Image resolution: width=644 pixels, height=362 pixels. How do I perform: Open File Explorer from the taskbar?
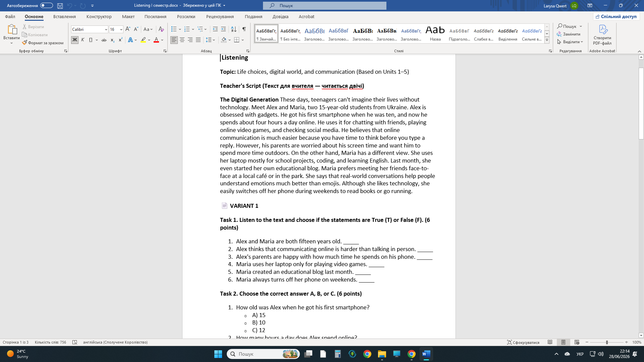pyautogui.click(x=382, y=354)
